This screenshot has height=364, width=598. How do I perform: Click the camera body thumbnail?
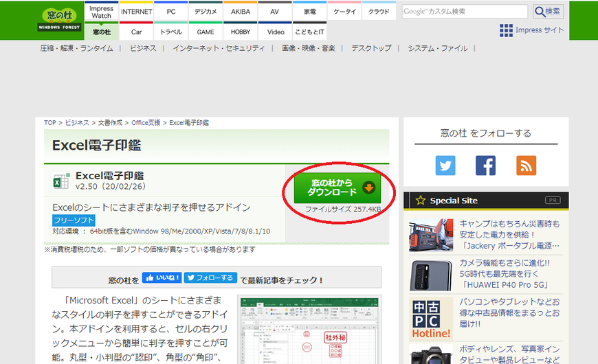point(431,354)
